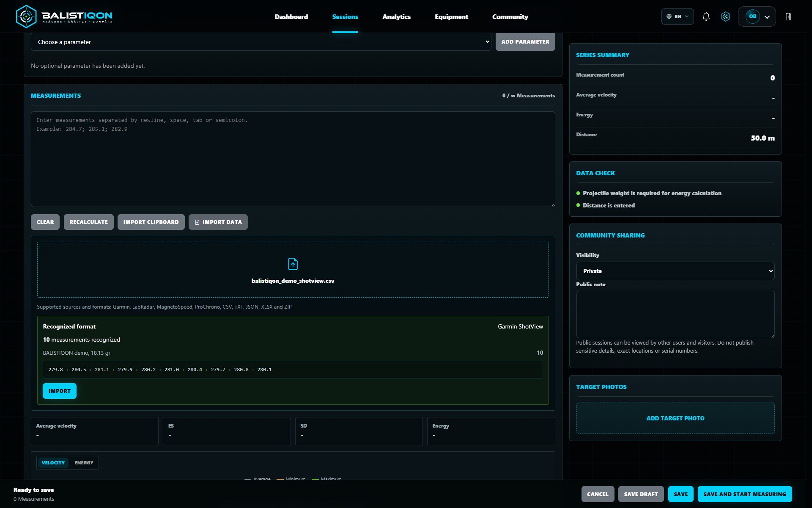
Task: Click the Recalculate button
Action: click(89, 222)
